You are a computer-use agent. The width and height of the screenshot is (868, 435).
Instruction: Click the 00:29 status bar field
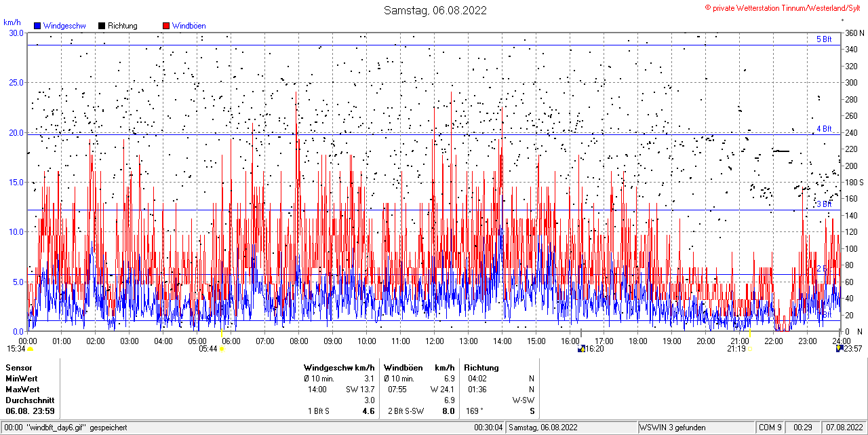(x=804, y=428)
